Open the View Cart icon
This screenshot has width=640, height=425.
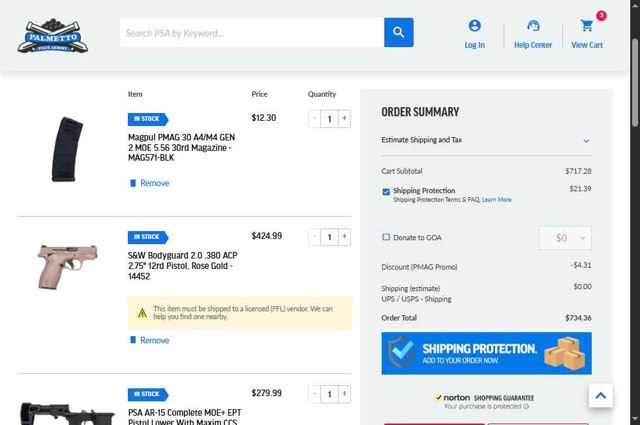[x=587, y=26]
